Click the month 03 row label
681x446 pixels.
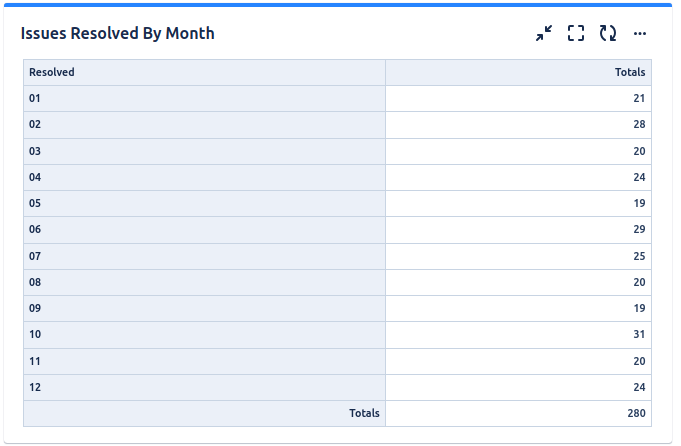pos(35,151)
